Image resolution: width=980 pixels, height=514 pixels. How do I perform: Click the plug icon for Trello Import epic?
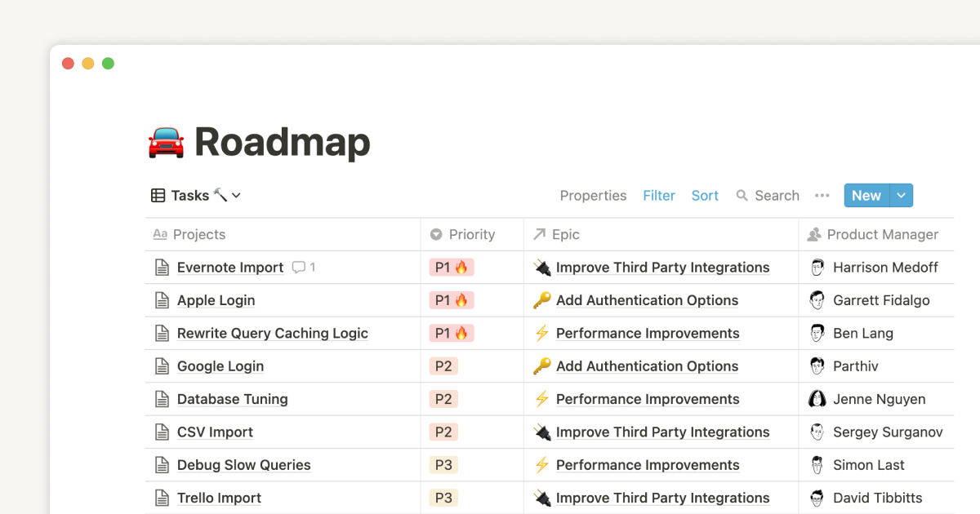pyautogui.click(x=541, y=498)
